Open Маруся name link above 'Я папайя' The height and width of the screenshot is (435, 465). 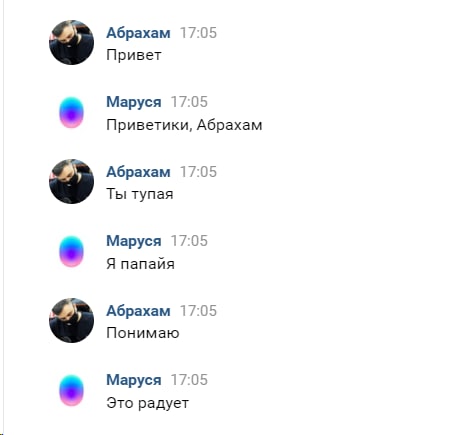pos(134,241)
